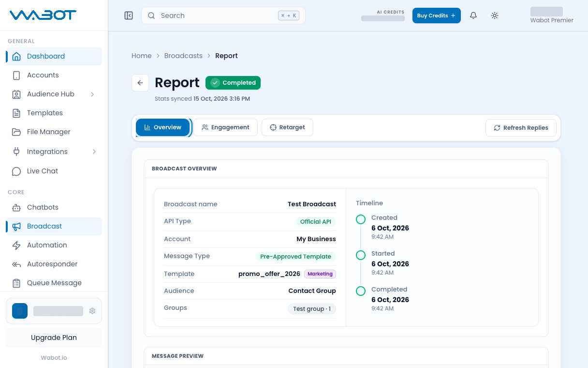Toggle light theme sun icon

point(495,15)
